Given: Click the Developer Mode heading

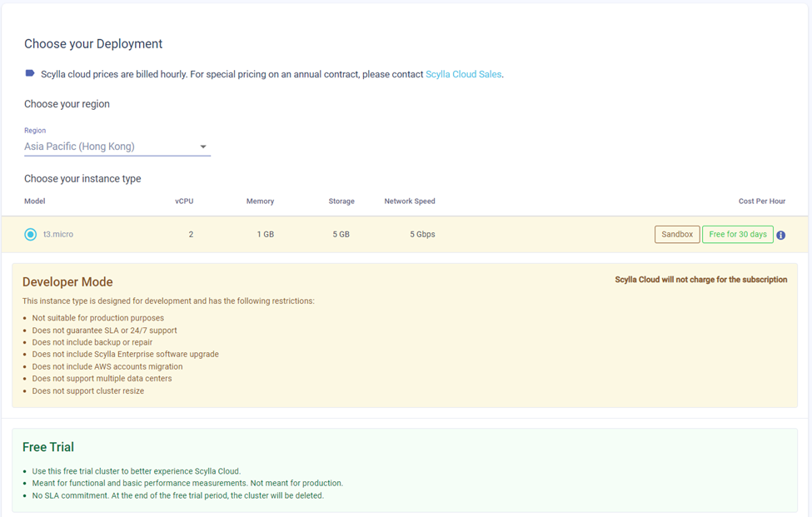Looking at the screenshot, I should pos(67,282).
